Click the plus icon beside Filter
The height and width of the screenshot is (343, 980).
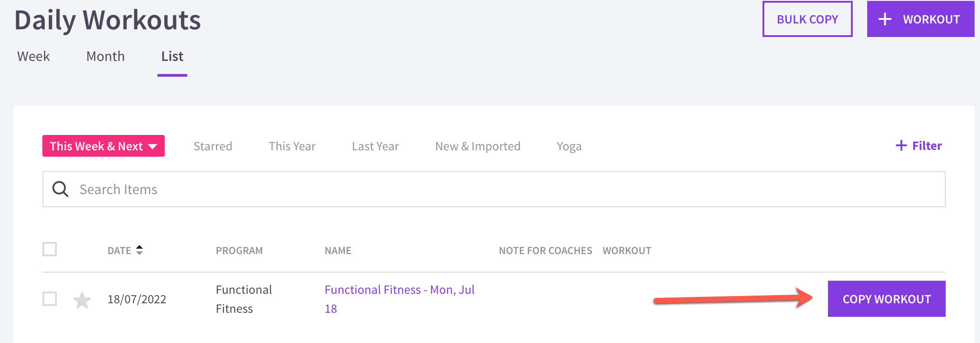point(901,145)
